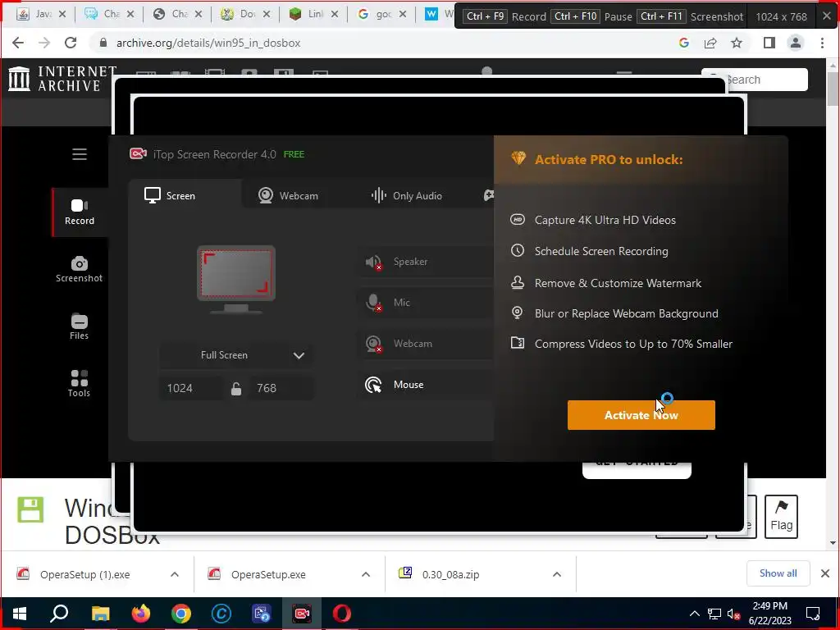
Task: Show hidden system tray icons
Action: pyautogui.click(x=694, y=614)
